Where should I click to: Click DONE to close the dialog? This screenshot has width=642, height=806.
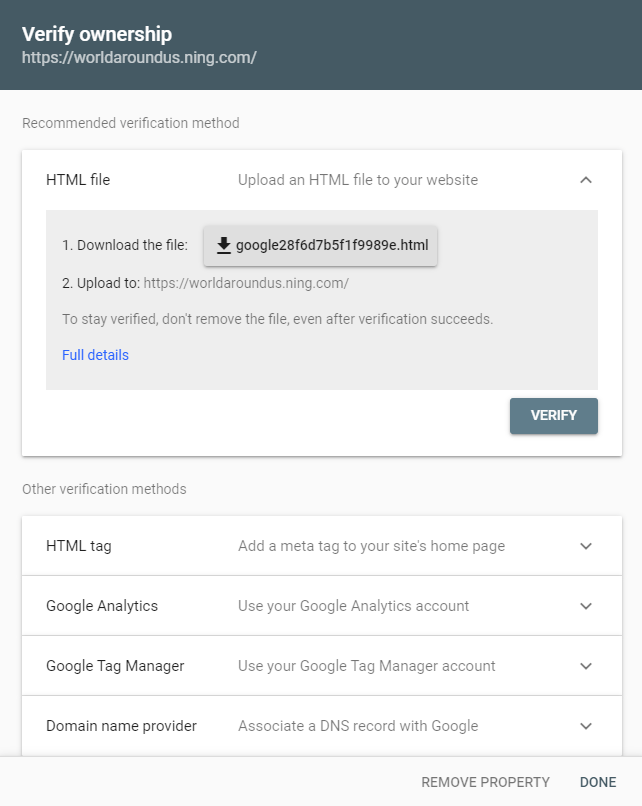coord(597,782)
